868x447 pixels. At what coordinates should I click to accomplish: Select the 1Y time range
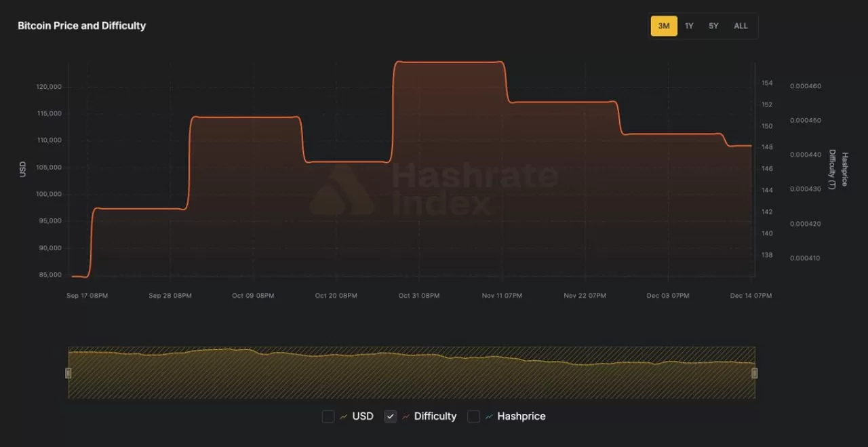click(689, 25)
